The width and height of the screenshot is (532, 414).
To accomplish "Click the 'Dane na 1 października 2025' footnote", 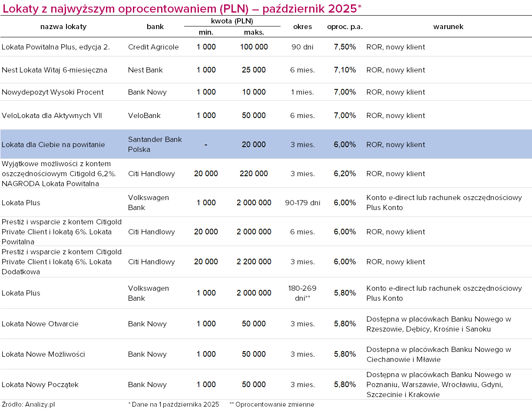I will (x=174, y=404).
